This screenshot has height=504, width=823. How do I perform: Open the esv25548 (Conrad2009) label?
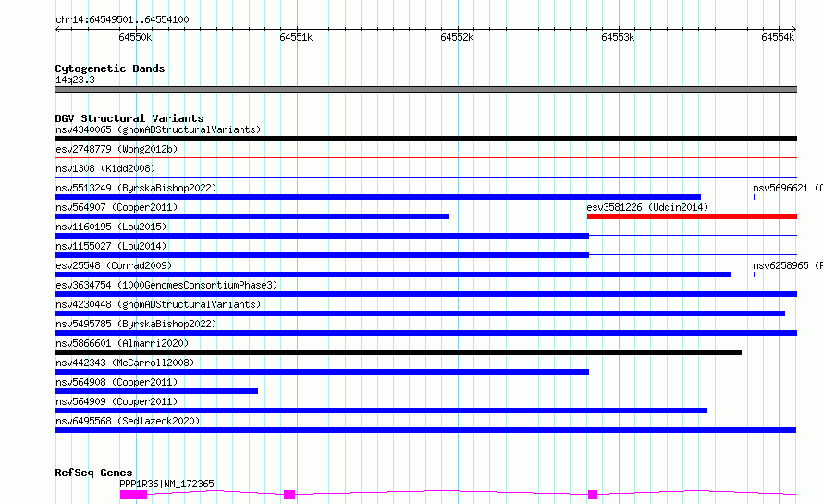[114, 265]
